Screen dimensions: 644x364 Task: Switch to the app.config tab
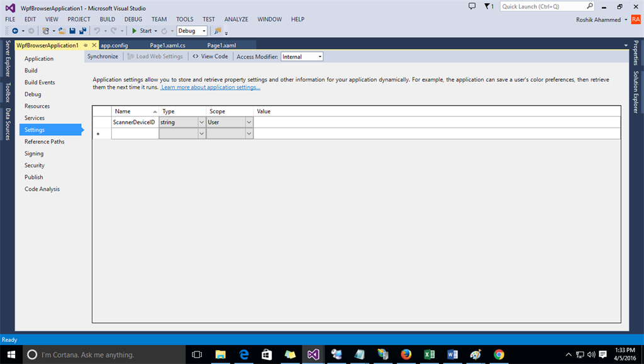[x=114, y=45]
